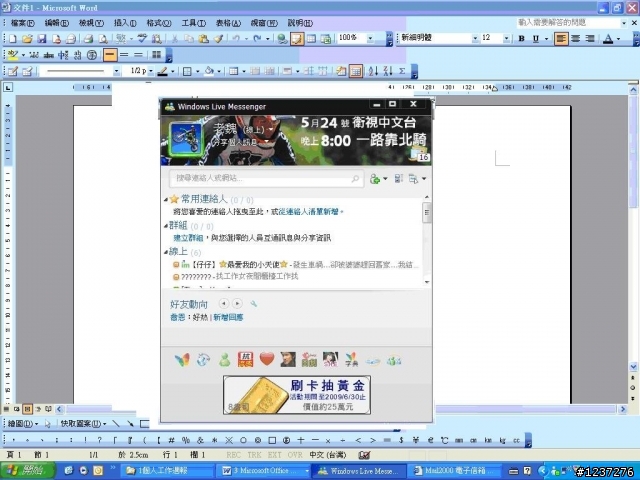Click the Print Preview icon
640x480 pixels.
point(103,39)
